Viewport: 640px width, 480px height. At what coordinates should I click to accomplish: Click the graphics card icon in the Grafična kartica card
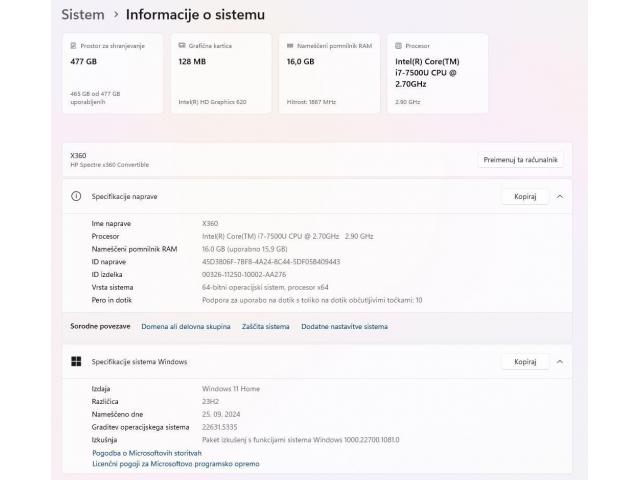182,46
